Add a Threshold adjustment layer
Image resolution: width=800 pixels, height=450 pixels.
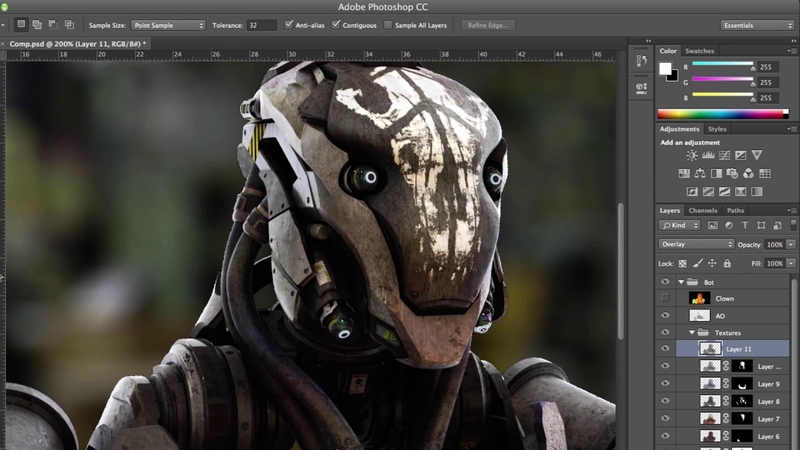724,191
